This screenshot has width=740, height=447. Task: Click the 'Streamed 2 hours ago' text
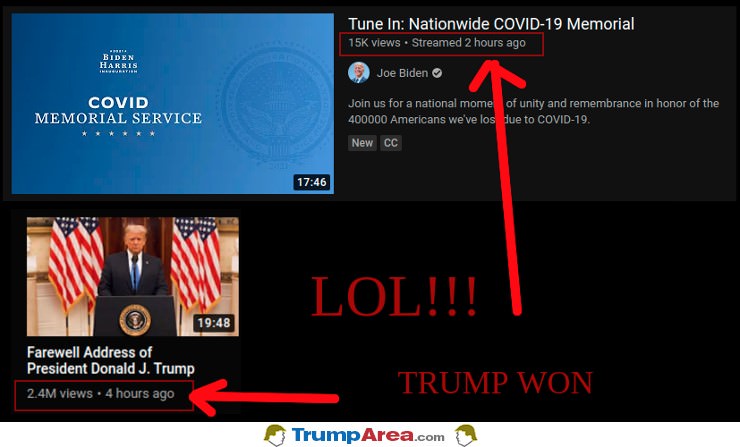click(x=469, y=43)
